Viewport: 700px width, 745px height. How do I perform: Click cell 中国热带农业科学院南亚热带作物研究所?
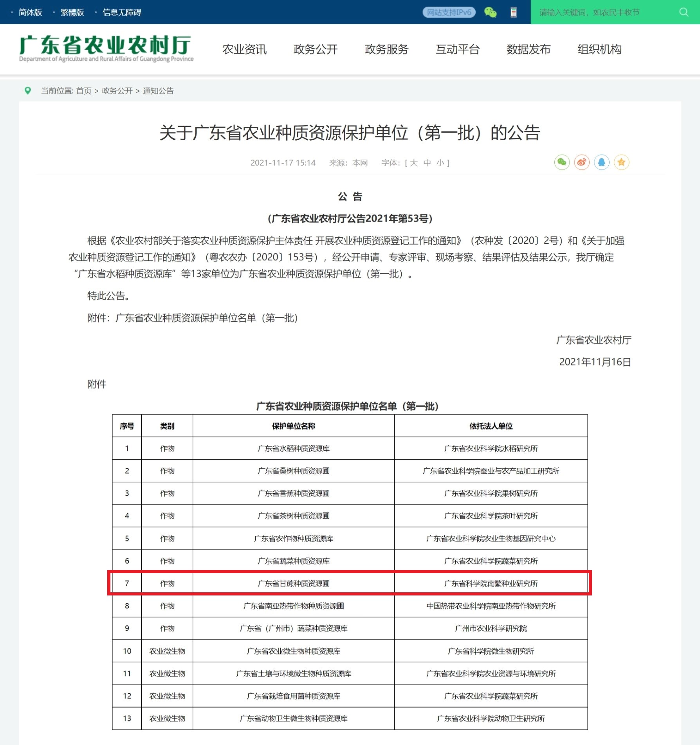[x=491, y=606]
